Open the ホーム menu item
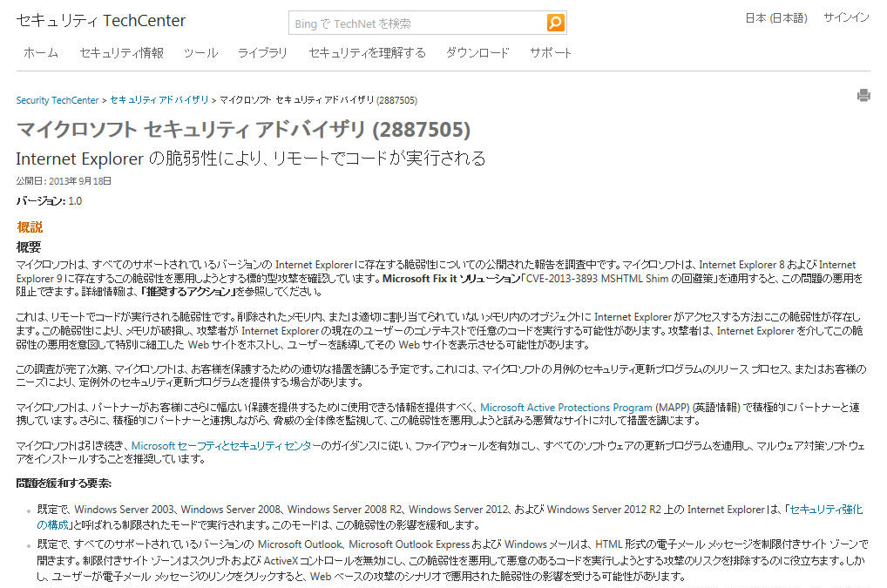Screen dimensions: 887x588 click(x=41, y=53)
